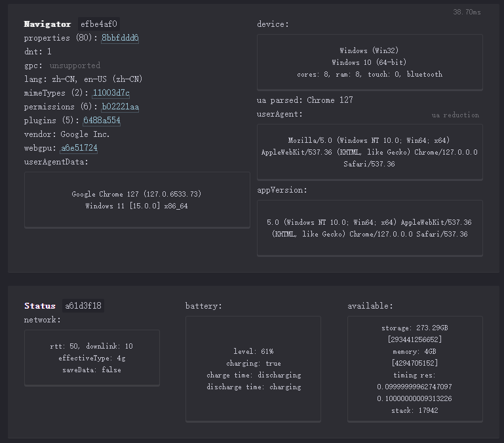Click the '[4294705152]' memory bytes value
The height and width of the screenshot is (443, 504).
click(415, 363)
